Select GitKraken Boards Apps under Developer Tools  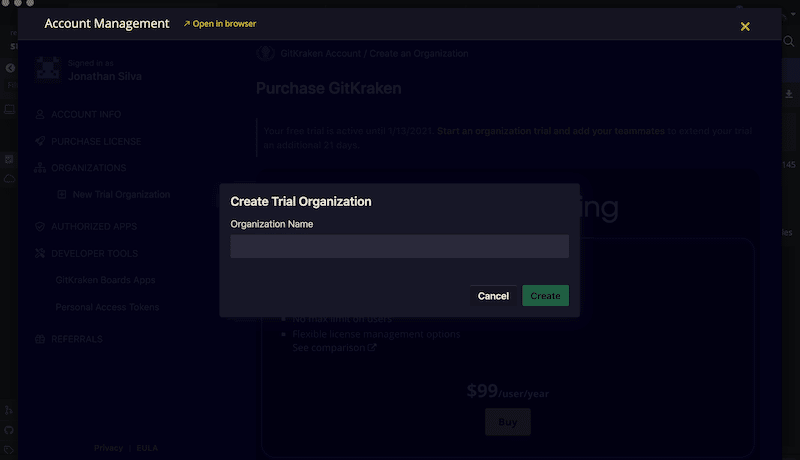[105, 281]
